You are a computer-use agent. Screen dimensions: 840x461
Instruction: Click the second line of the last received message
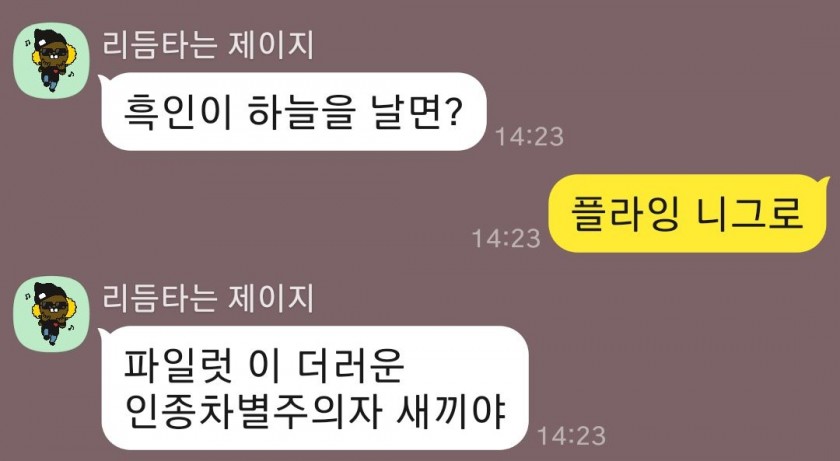click(314, 412)
